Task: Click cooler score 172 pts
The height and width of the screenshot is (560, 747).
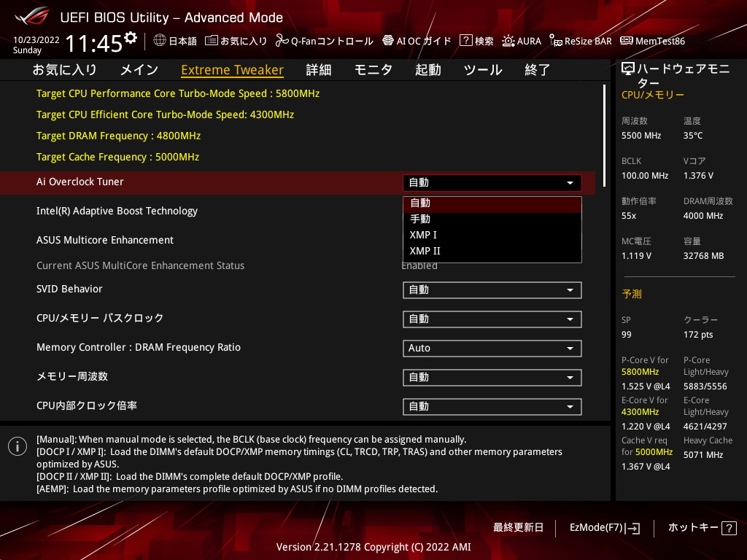Action: tap(698, 335)
